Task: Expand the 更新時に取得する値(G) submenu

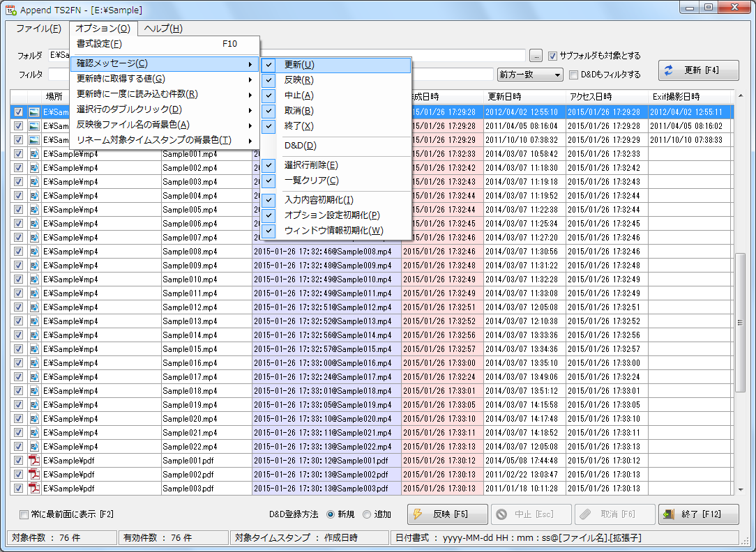Action: [x=164, y=79]
